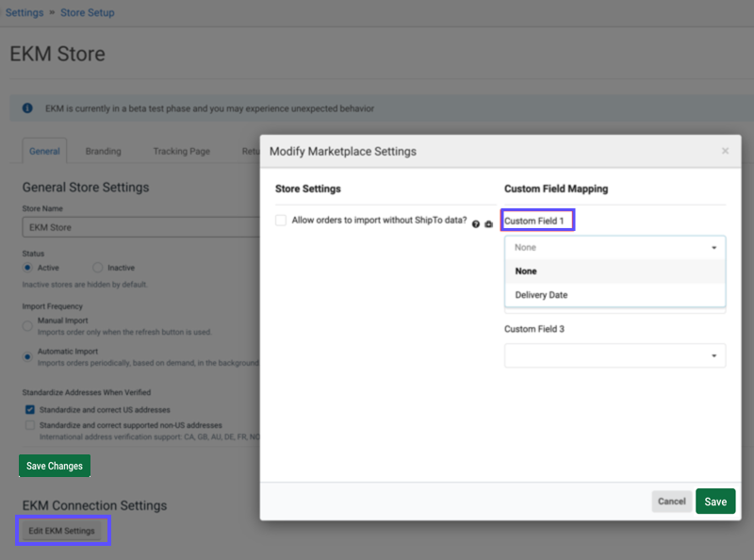Screen dimensions: 754x560
Task: Select the Inactive status radio button
Action: (98, 268)
